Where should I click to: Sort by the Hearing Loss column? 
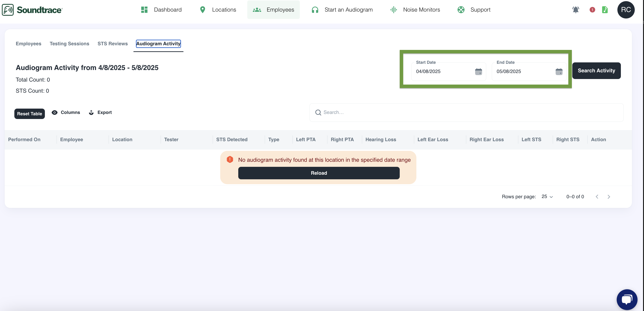(381, 140)
